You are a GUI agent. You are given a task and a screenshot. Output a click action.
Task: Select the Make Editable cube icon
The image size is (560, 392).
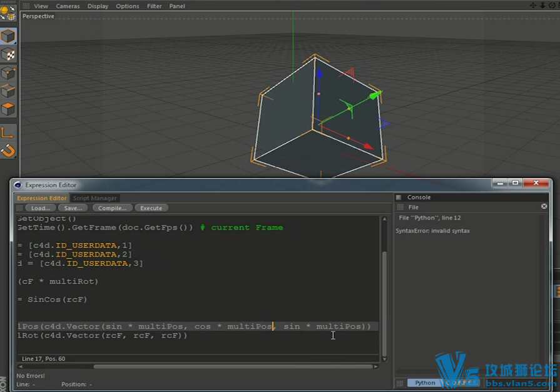(8, 36)
